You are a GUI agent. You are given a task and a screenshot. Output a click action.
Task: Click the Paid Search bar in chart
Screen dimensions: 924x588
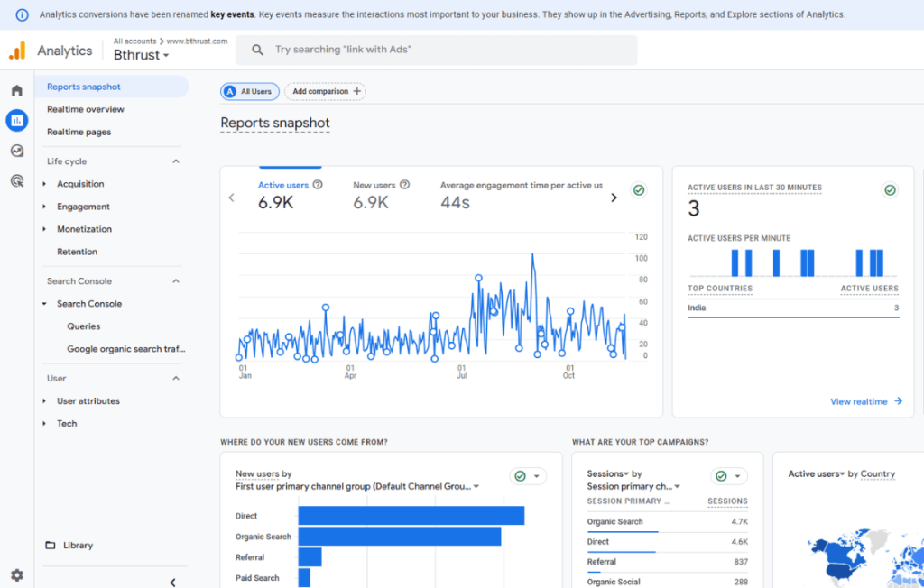click(x=304, y=577)
